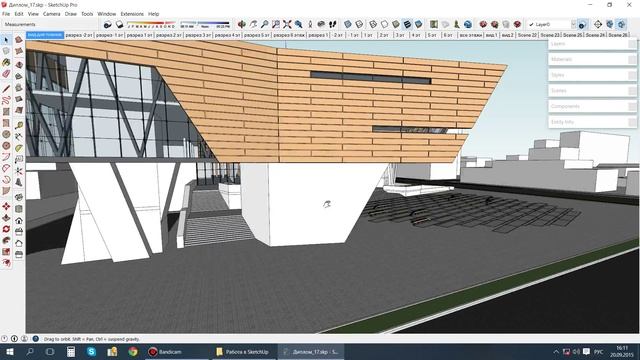The height and width of the screenshot is (360, 640).
Task: Switch to the Scene 22 tab
Action: [527, 36]
